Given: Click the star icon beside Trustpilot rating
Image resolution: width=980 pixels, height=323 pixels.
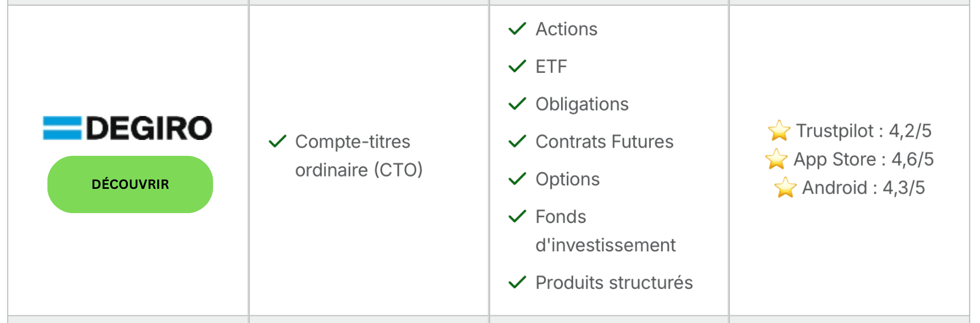Looking at the screenshot, I should pos(779,131).
